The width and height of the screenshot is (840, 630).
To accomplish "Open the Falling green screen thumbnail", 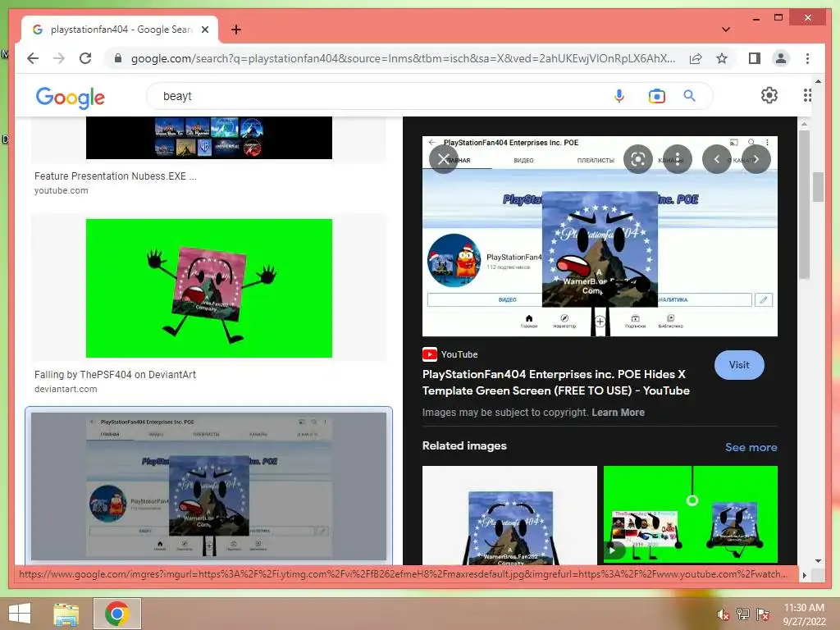I will tap(209, 288).
